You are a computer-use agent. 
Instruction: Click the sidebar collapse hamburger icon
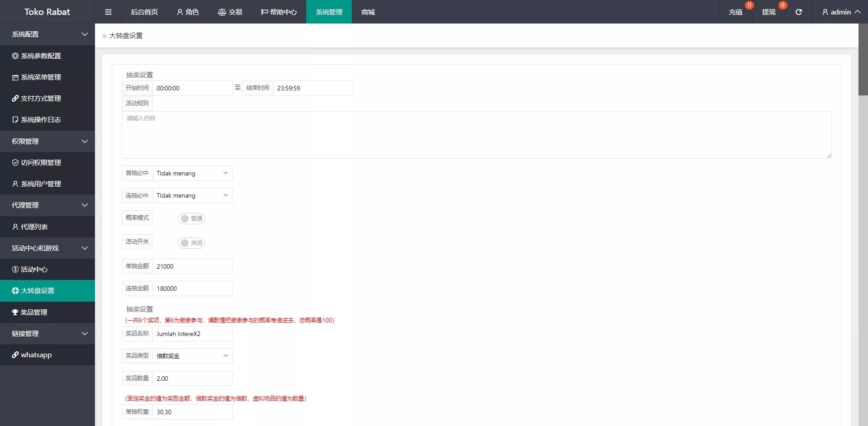[x=108, y=12]
